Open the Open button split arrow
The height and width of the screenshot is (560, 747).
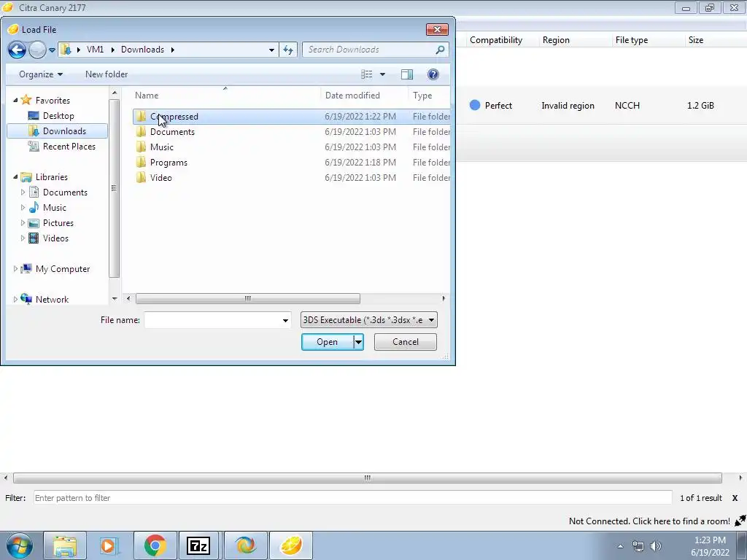(x=358, y=342)
